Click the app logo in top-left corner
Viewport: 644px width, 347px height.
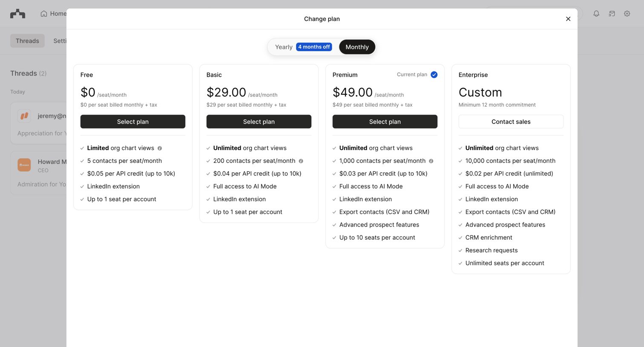click(18, 14)
